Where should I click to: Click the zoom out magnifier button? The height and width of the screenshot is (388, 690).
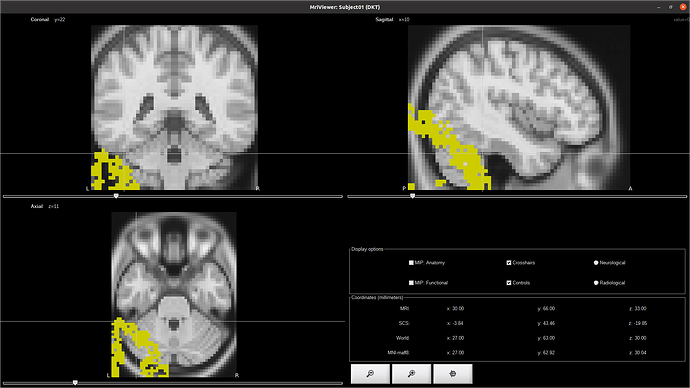(370, 373)
